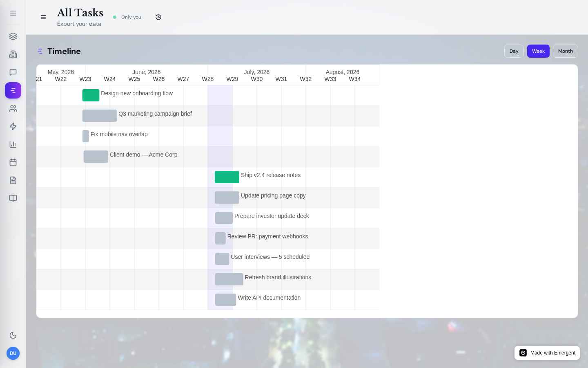Open the layers stack icon in sidebar

[x=13, y=36]
